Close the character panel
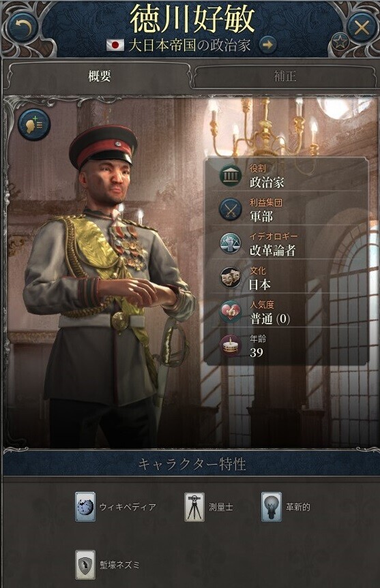The image size is (380, 588). tap(362, 28)
